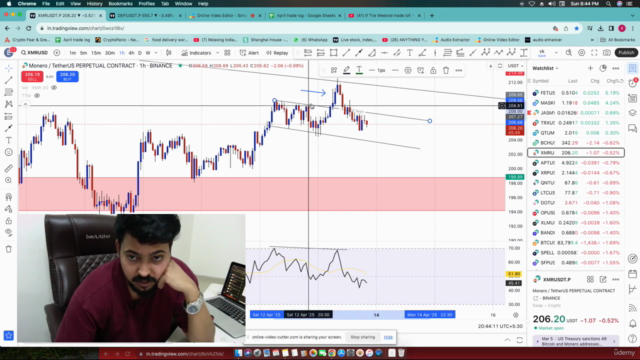Change line color in the drawing toolbar

346,71
